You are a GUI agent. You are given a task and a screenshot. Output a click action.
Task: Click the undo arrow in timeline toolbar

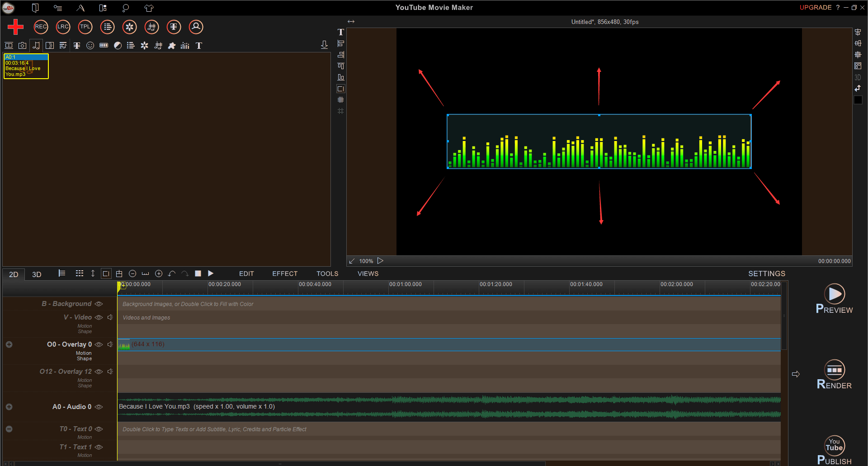(x=172, y=273)
